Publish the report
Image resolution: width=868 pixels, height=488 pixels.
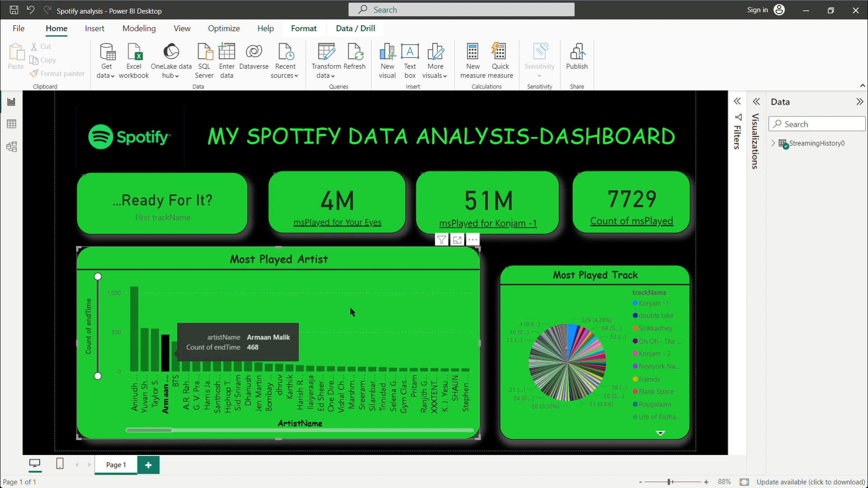pyautogui.click(x=577, y=56)
